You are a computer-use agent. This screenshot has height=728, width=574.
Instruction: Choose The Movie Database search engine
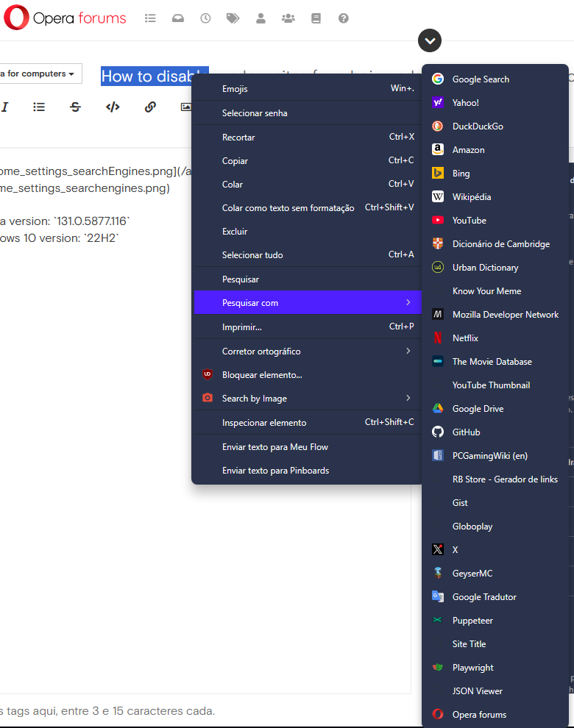(495, 361)
